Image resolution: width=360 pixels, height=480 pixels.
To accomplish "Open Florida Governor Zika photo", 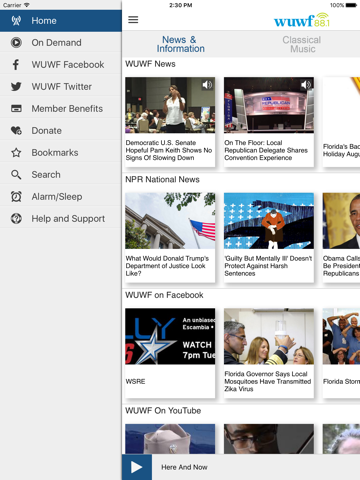I will tap(269, 336).
